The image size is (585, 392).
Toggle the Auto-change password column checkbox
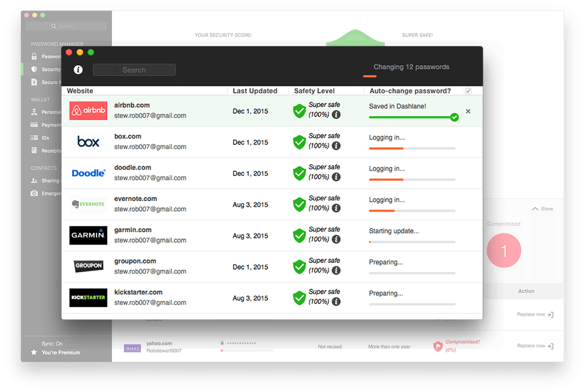point(468,90)
